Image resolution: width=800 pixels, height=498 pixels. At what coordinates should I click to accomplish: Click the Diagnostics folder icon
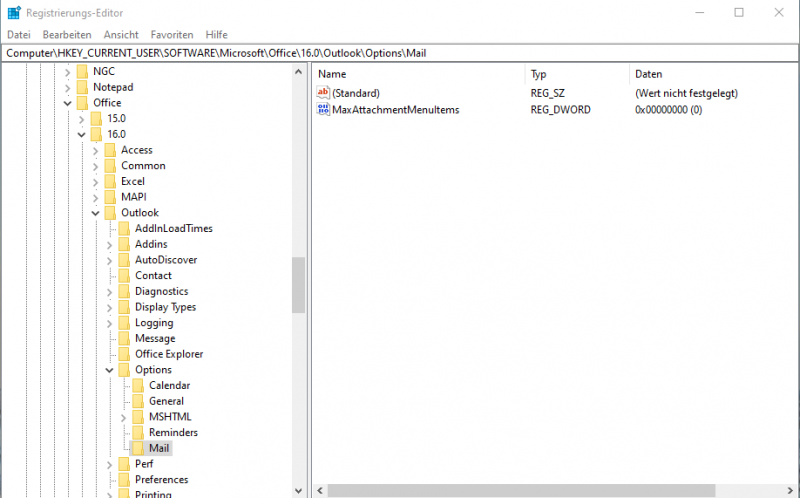click(124, 292)
